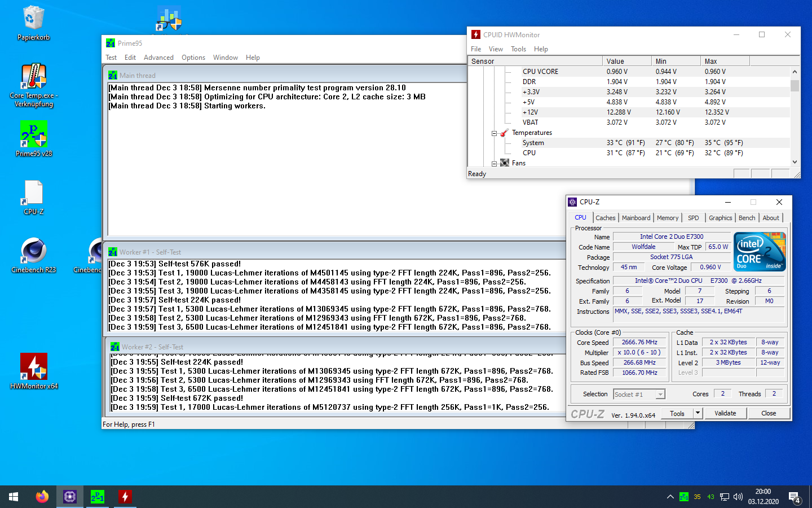Click the Validate button in CPU-Z

click(725, 413)
